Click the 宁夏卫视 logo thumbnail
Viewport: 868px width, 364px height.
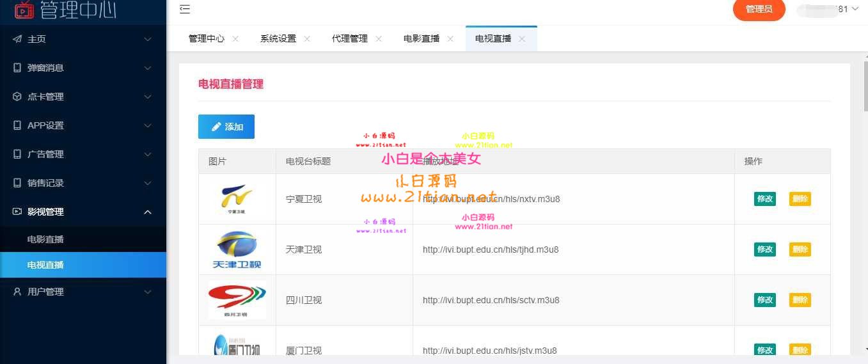pyautogui.click(x=237, y=199)
